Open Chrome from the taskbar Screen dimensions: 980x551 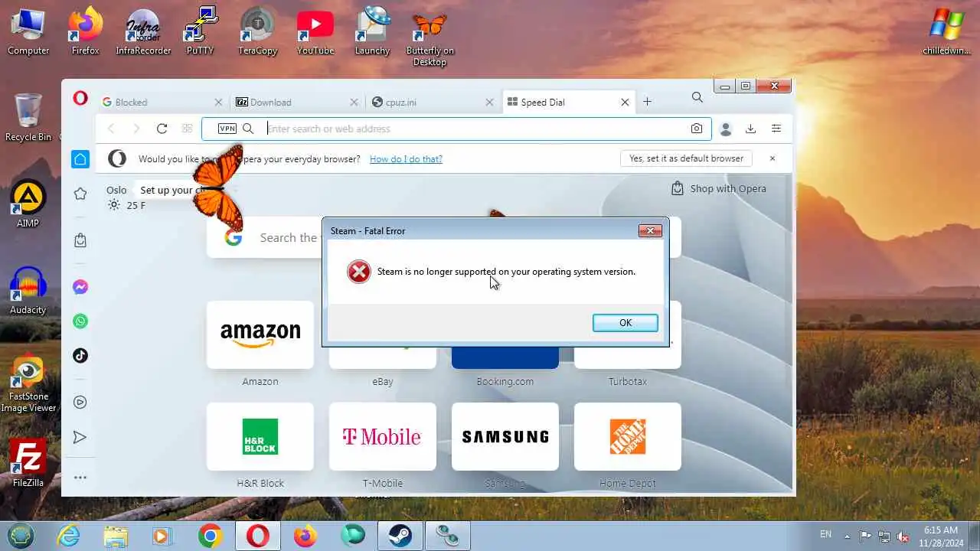click(x=211, y=536)
